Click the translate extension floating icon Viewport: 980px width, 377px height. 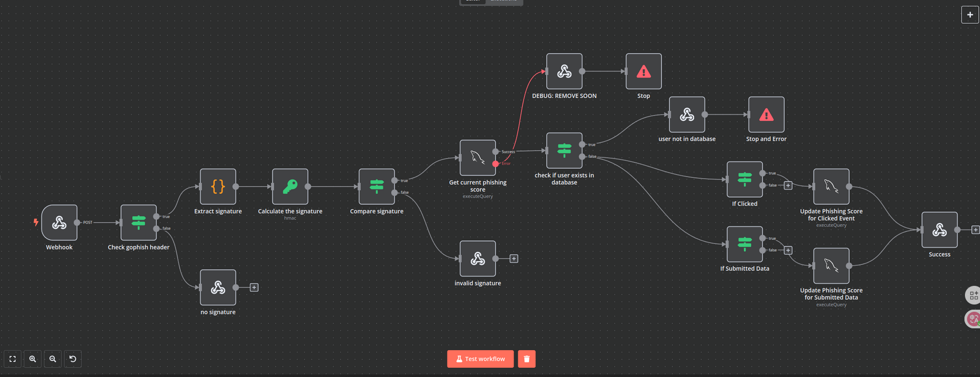pos(973,319)
